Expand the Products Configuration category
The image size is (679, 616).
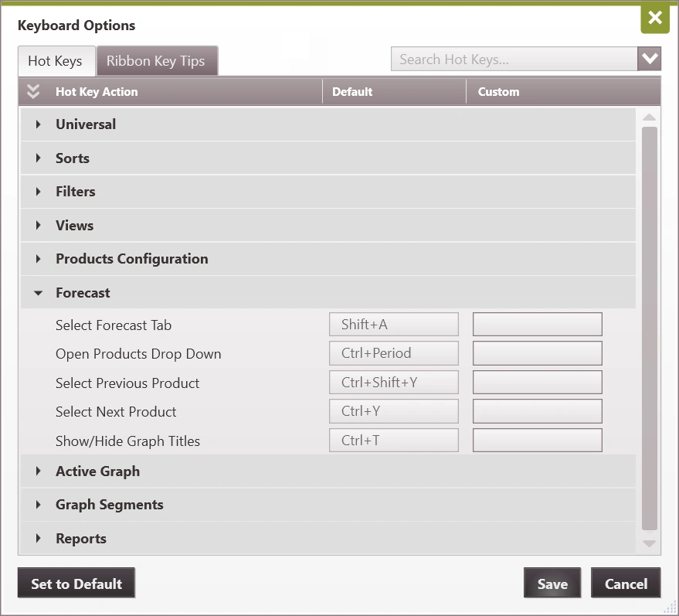pyautogui.click(x=38, y=259)
